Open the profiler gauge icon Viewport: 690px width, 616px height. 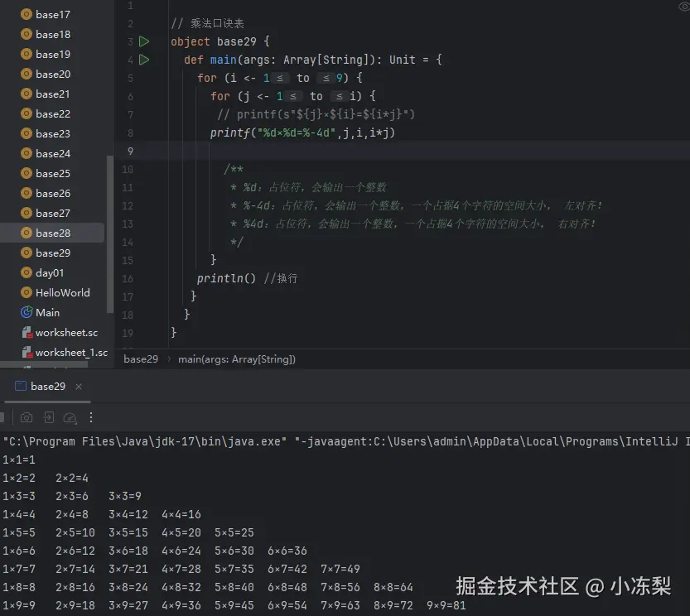coord(70,417)
